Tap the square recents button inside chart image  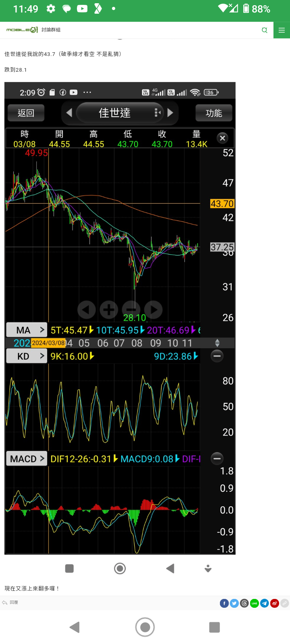(69, 568)
